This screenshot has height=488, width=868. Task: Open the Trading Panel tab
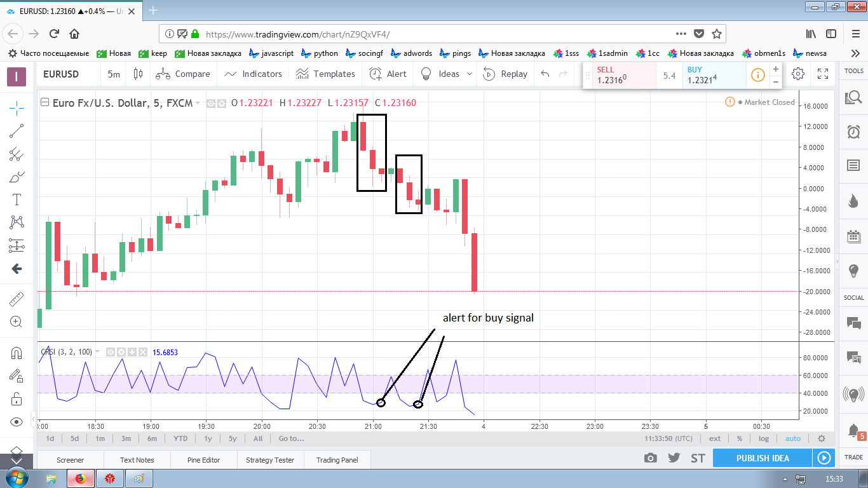point(337,459)
